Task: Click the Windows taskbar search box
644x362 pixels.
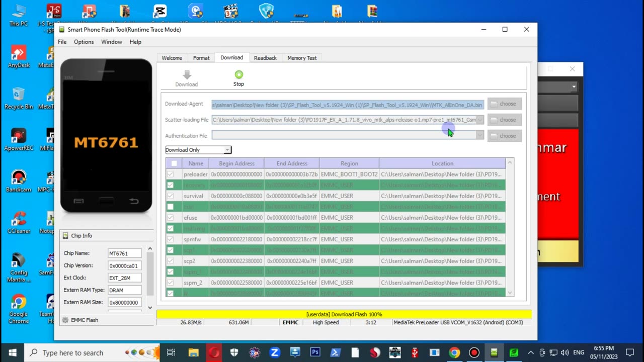Action: pyautogui.click(x=92, y=352)
